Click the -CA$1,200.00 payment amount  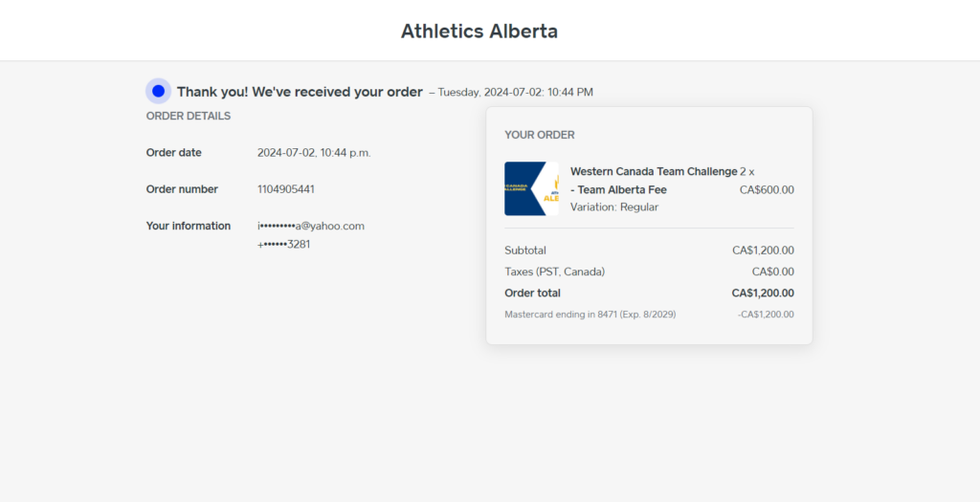(x=766, y=315)
